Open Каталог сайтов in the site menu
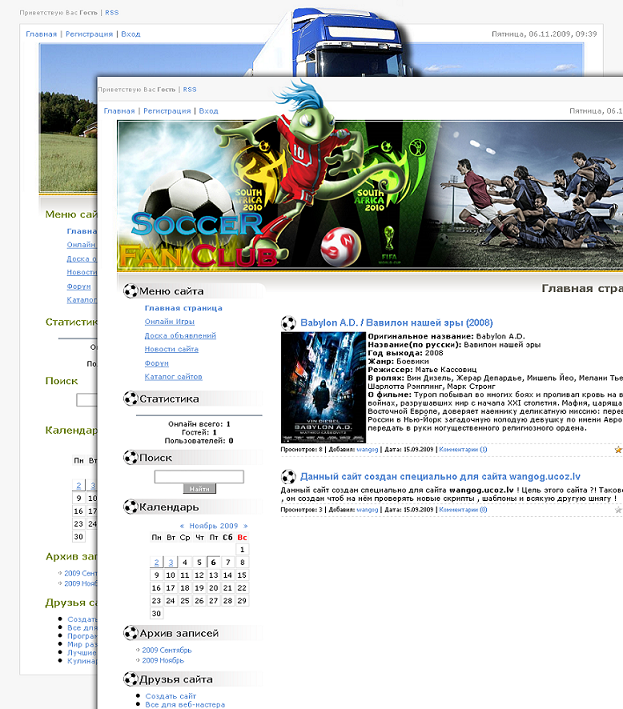The height and width of the screenshot is (709, 623). tap(174, 377)
